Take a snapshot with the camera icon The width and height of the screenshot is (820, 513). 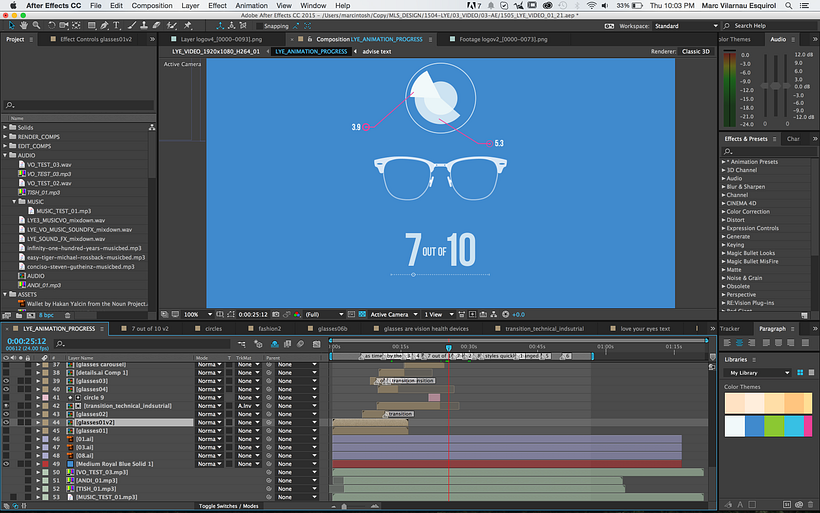[x=276, y=315]
